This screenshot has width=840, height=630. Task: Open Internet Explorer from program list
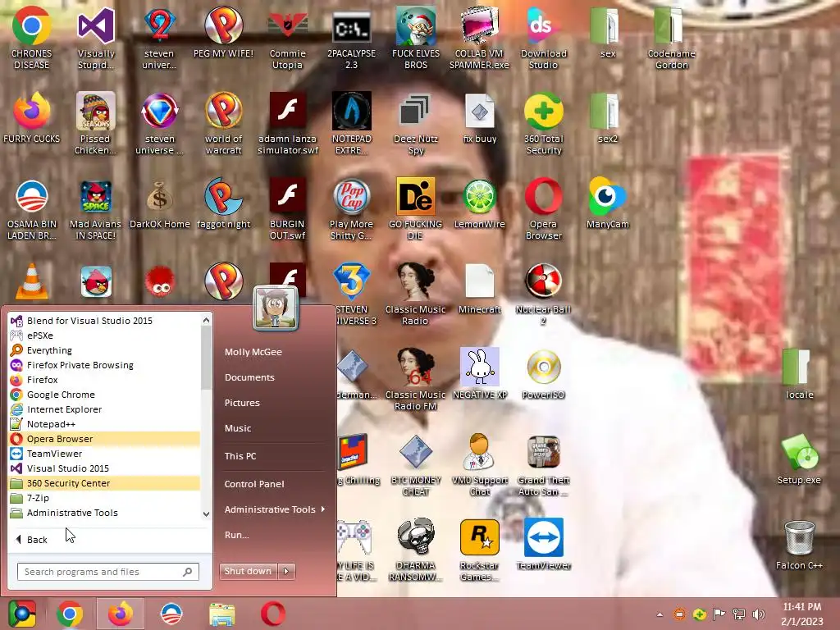(104, 409)
